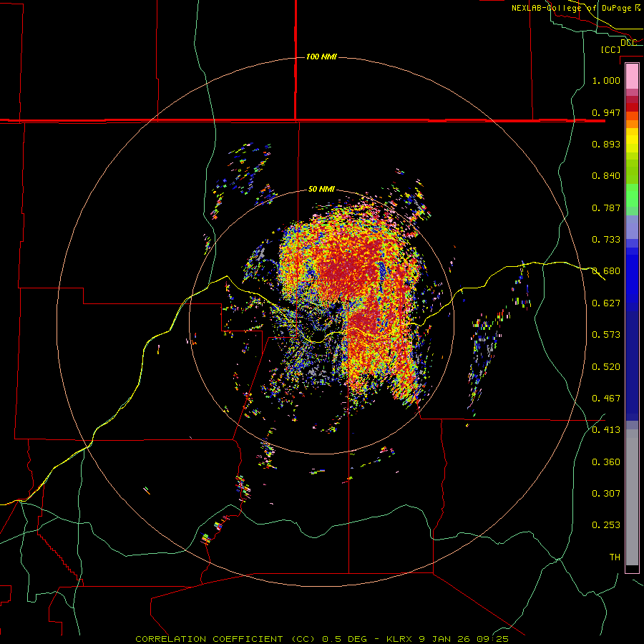Screen dimensions: 644x644
Task: Click the 0.680 color scale value
Action: [x=606, y=271]
